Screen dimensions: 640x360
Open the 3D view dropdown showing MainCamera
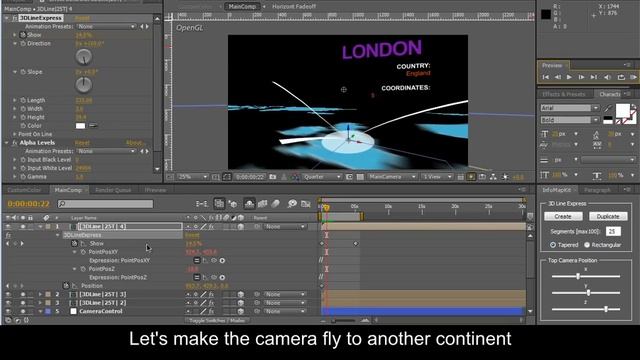coord(391,177)
